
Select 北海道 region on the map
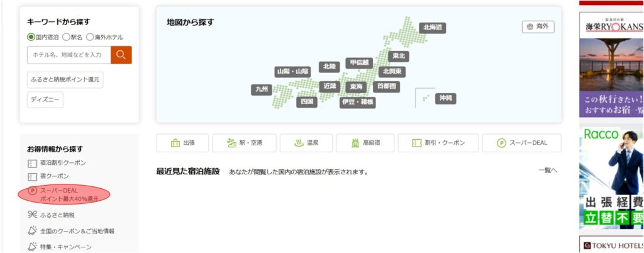click(433, 28)
